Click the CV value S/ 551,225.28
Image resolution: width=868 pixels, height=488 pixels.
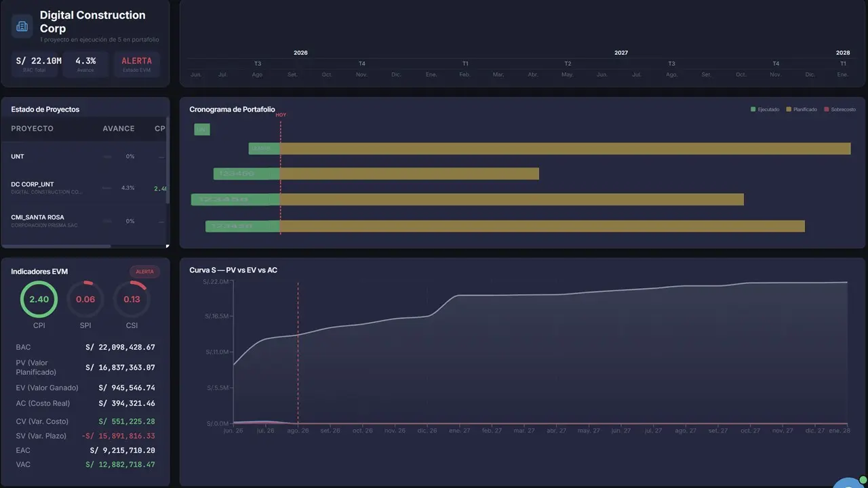(x=127, y=422)
